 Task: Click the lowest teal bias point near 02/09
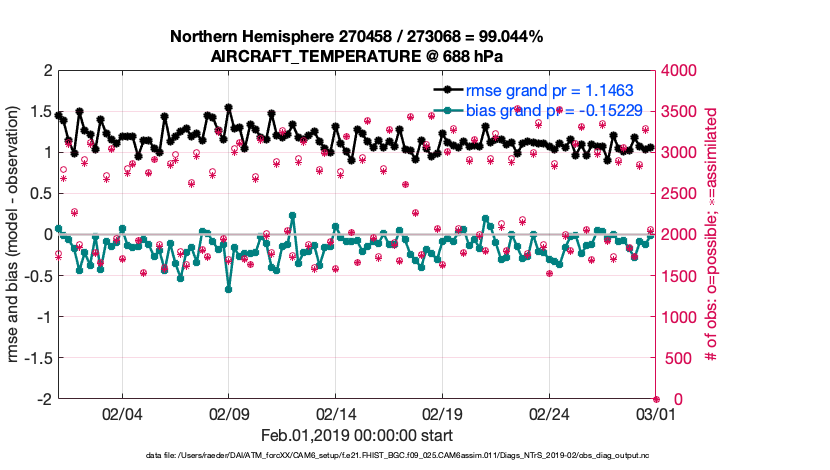pyautogui.click(x=229, y=289)
